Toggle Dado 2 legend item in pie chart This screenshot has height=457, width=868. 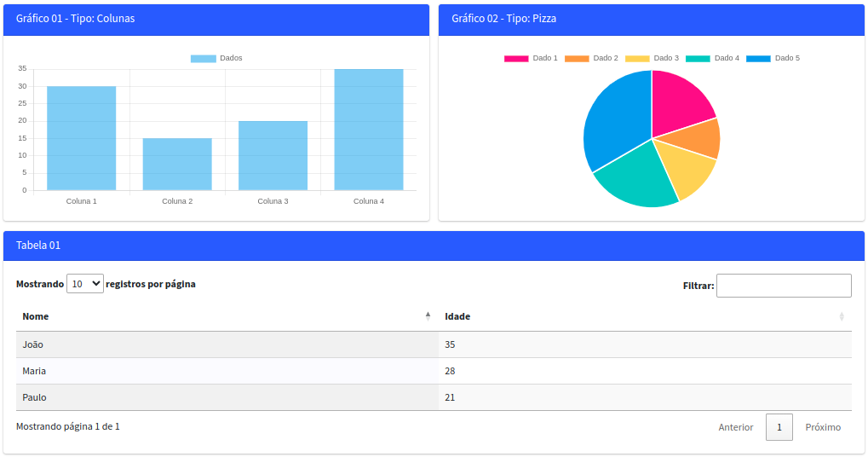point(591,58)
